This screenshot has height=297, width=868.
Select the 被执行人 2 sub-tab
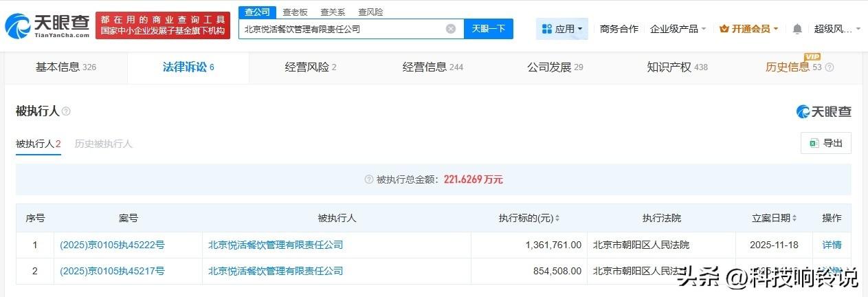(x=38, y=144)
